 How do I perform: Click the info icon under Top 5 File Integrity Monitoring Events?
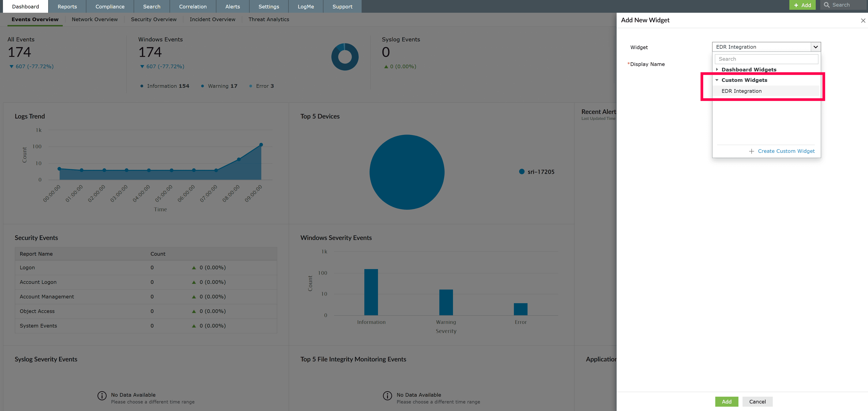coord(387,396)
